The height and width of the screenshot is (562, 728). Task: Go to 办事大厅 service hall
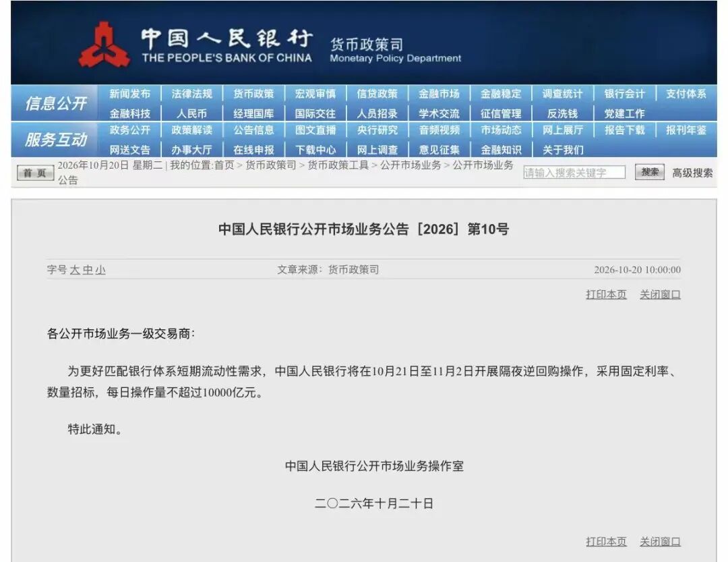click(191, 150)
